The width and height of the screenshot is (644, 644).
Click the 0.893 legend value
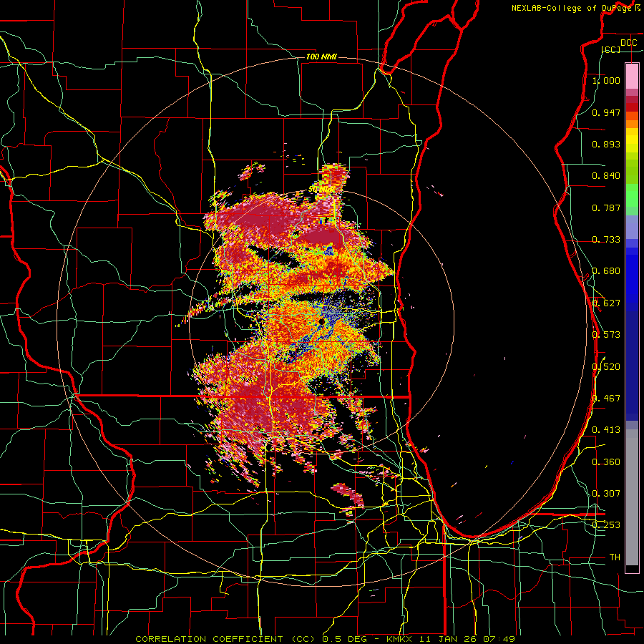tap(606, 144)
